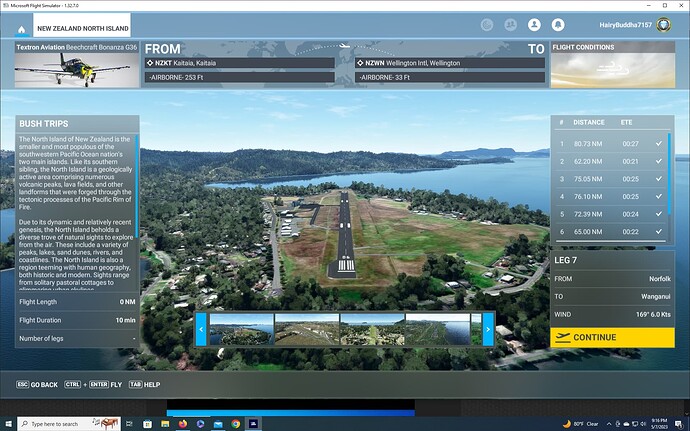This screenshot has height=431, width=690.
Task: Click TAB Help
Action: point(145,385)
